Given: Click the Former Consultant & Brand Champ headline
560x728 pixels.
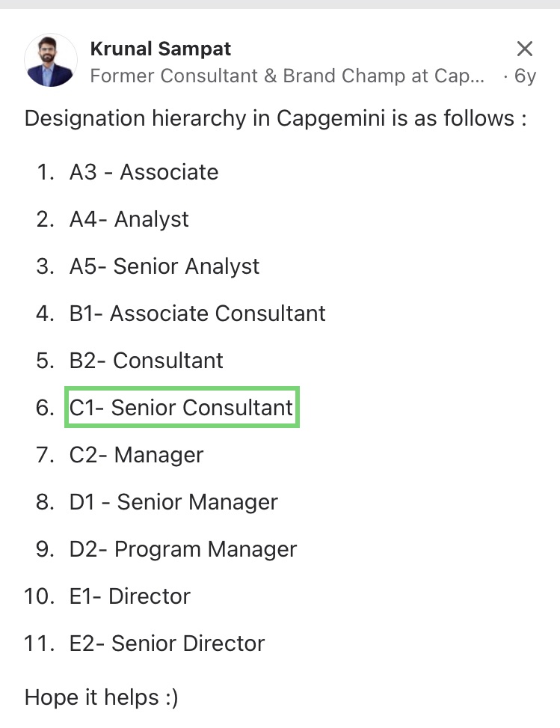Looking at the screenshot, I should click(287, 76).
